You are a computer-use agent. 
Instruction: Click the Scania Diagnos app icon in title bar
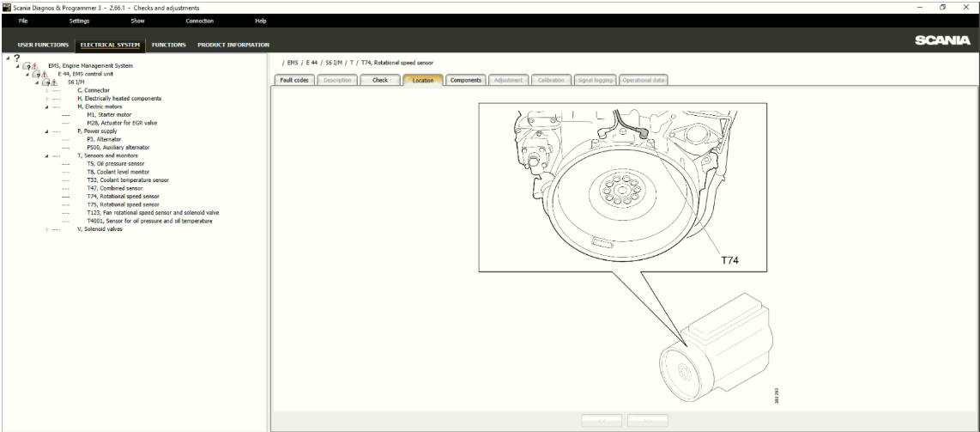tap(7, 8)
